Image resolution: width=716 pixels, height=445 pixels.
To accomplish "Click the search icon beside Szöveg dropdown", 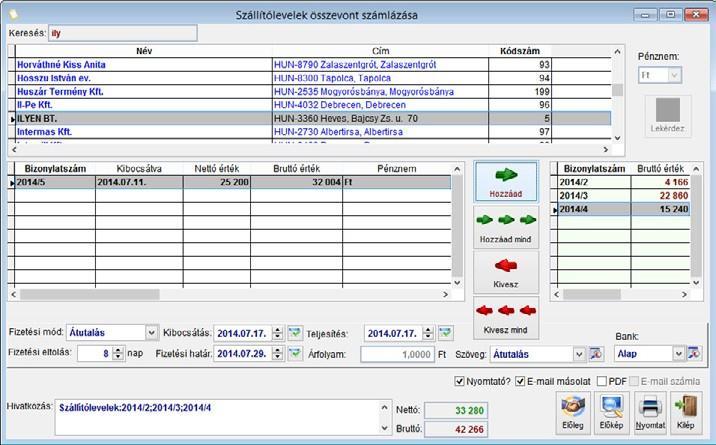I will click(595, 354).
